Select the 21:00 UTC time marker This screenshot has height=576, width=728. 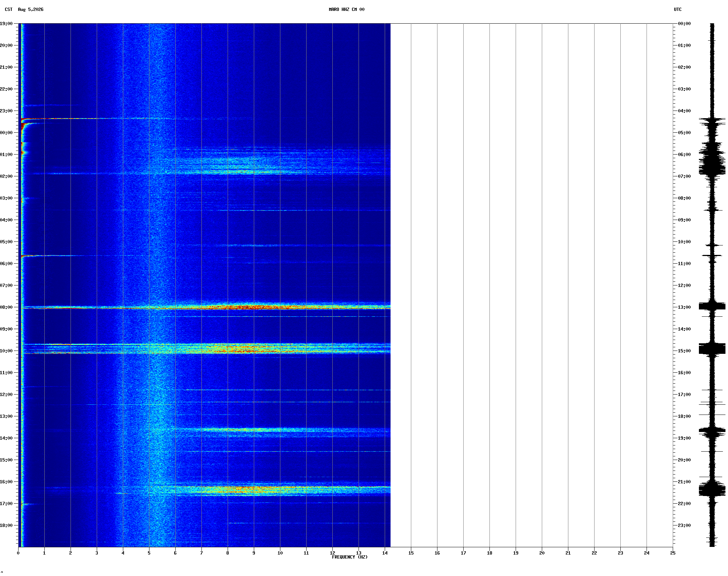point(684,482)
